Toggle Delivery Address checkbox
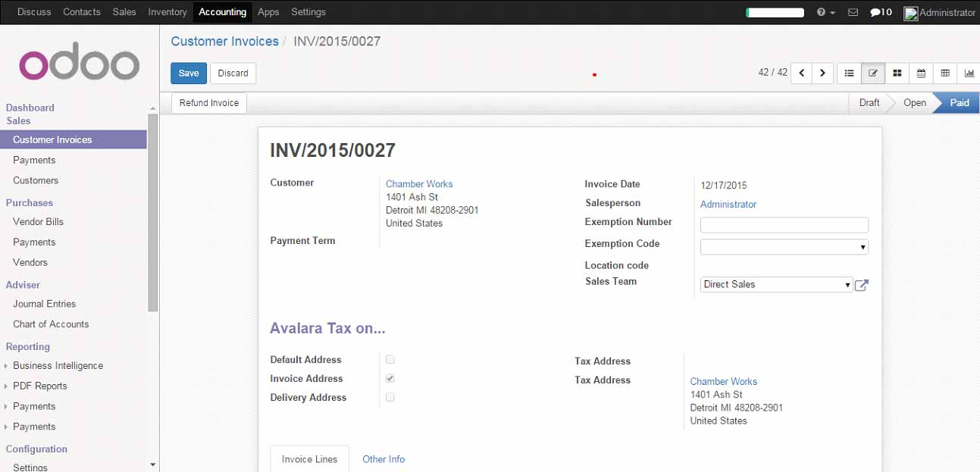 [x=390, y=397]
